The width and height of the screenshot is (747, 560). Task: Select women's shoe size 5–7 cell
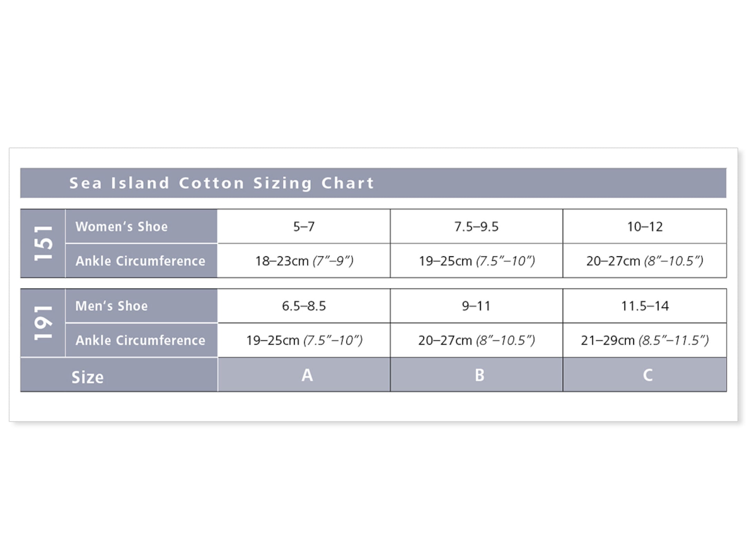(x=304, y=227)
